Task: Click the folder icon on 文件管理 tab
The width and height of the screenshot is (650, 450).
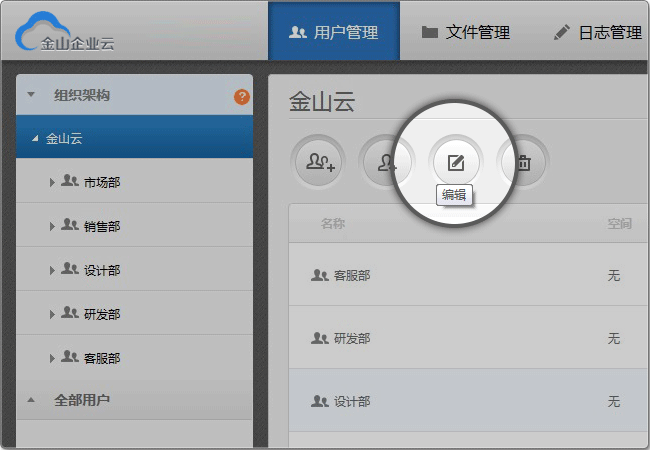Action: [429, 32]
